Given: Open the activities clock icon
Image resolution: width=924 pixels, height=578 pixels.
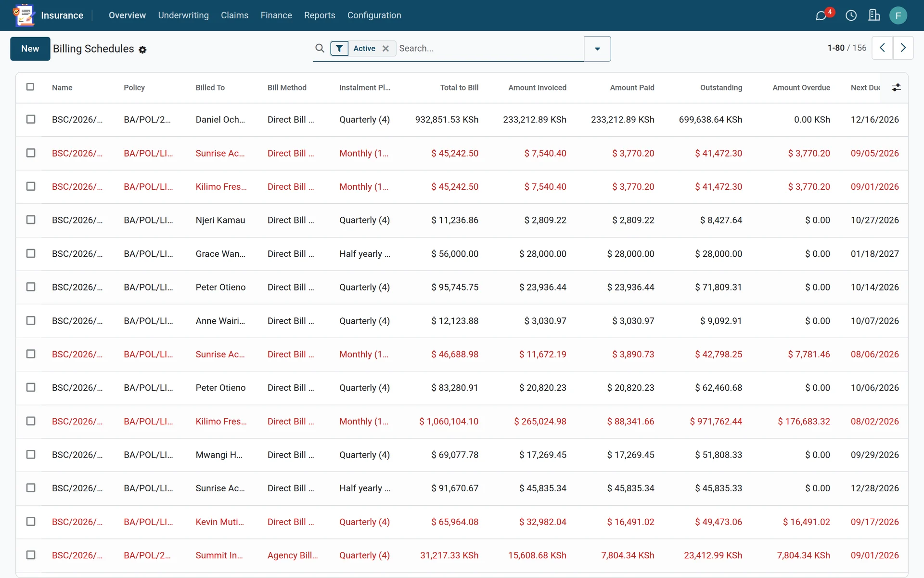Looking at the screenshot, I should click(851, 15).
